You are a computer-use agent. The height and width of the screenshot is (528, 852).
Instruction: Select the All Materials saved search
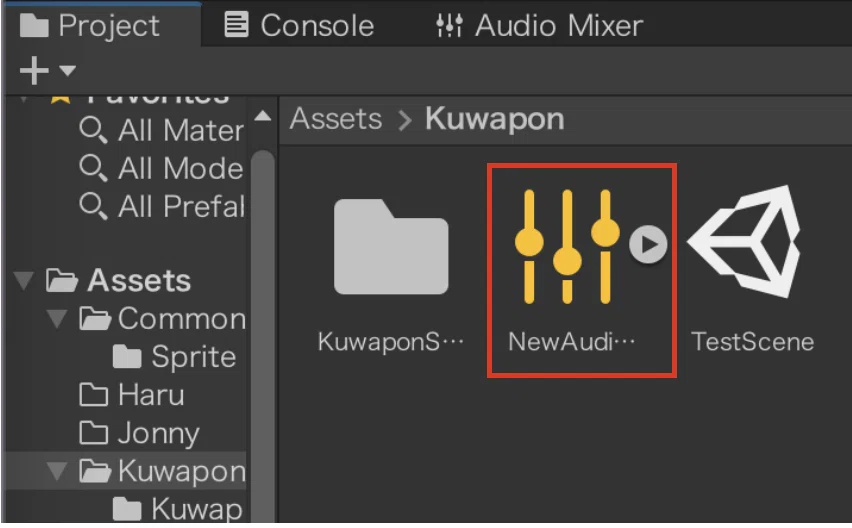pyautogui.click(x=161, y=130)
